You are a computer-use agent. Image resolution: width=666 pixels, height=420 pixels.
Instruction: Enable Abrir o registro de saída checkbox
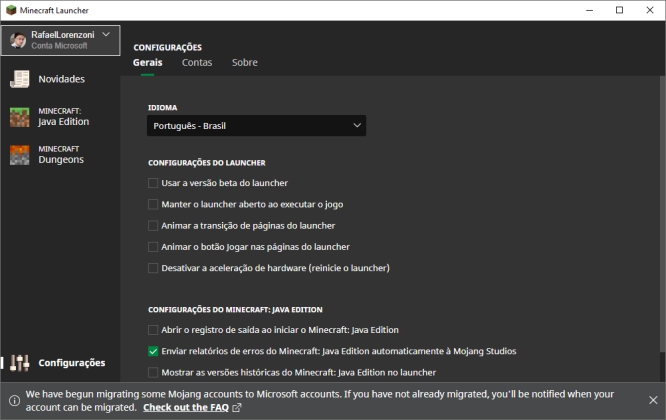[153, 330]
